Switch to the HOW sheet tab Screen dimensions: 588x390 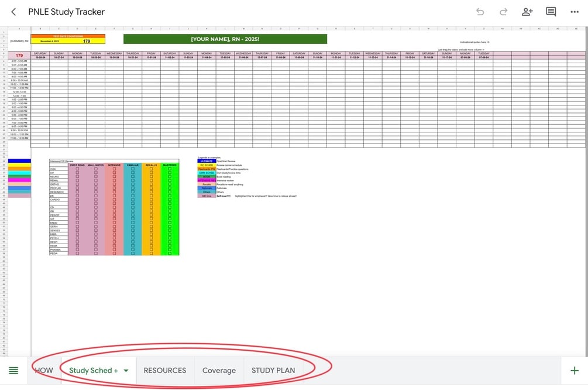[x=44, y=371]
